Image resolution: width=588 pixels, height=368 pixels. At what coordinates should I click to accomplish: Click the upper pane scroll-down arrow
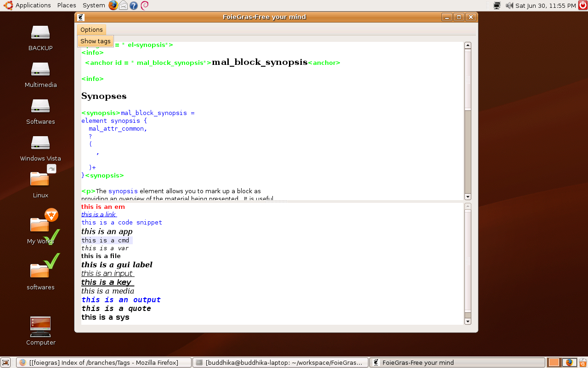[468, 197]
